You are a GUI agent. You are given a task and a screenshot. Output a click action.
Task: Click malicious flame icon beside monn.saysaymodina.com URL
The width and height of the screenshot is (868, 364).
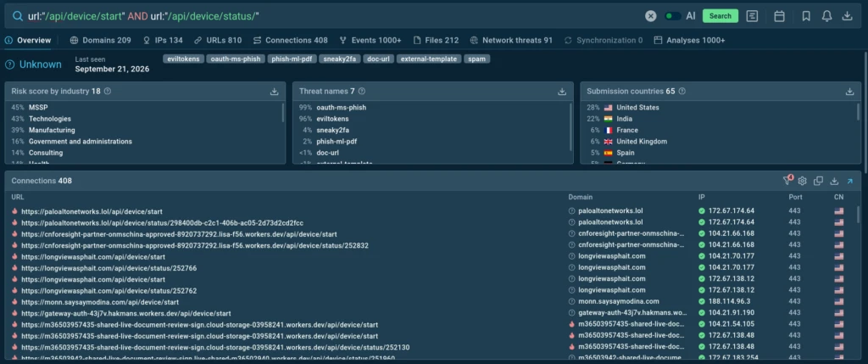click(15, 302)
